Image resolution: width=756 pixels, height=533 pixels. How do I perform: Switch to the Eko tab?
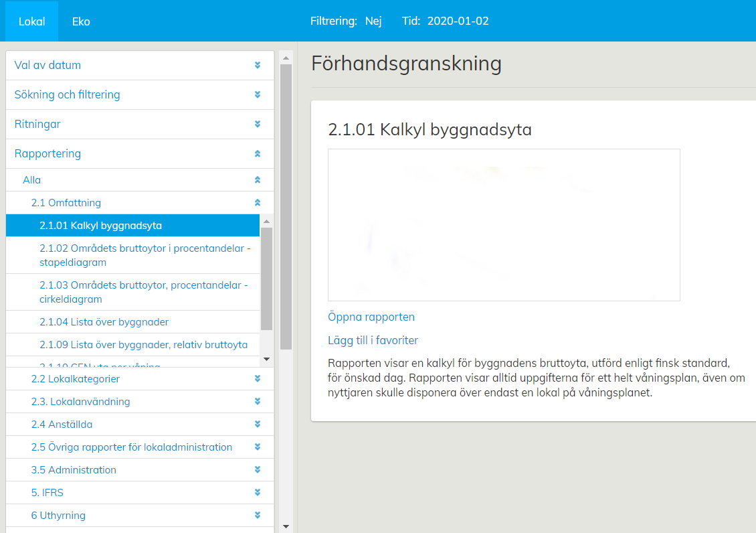(x=81, y=21)
